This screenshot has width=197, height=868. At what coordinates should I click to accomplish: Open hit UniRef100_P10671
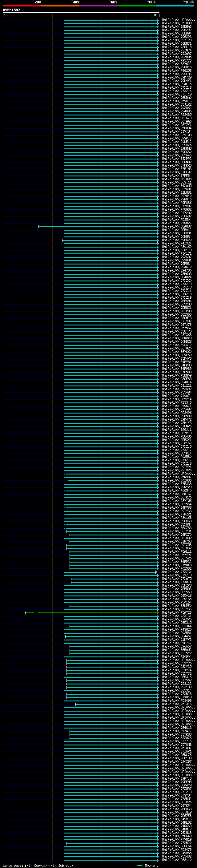coord(177,406)
